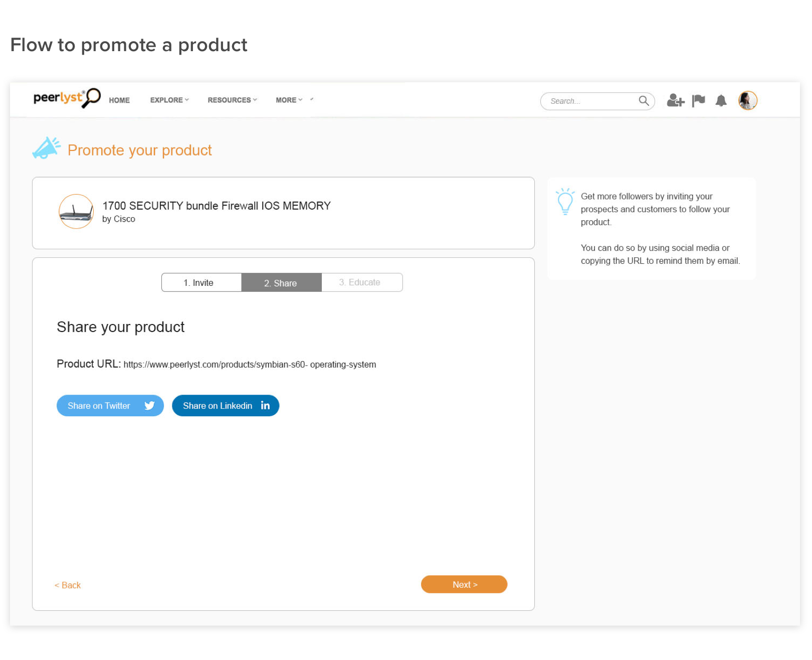Click 'Promote your product' heading
This screenshot has width=812, height=660.
(x=140, y=150)
